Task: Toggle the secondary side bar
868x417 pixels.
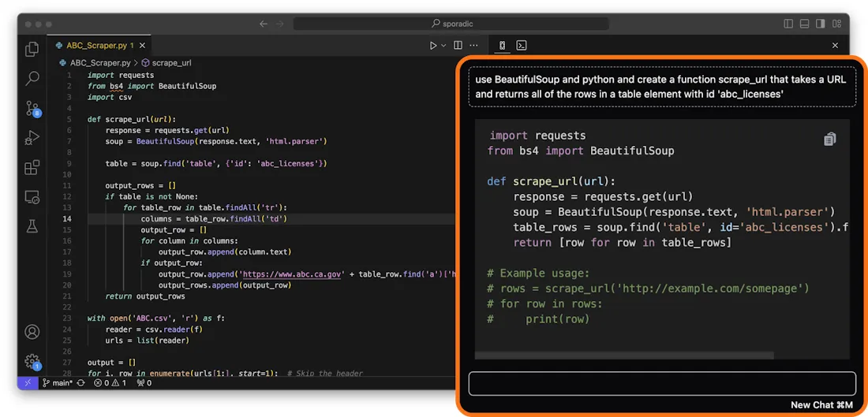Action: tap(821, 24)
